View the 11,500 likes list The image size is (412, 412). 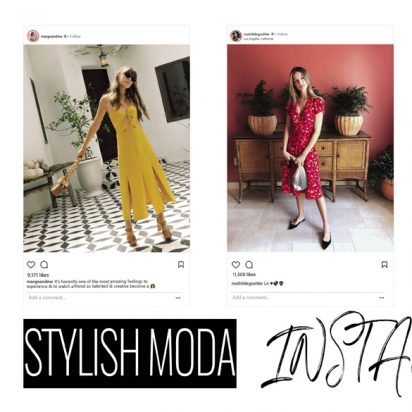244,274
